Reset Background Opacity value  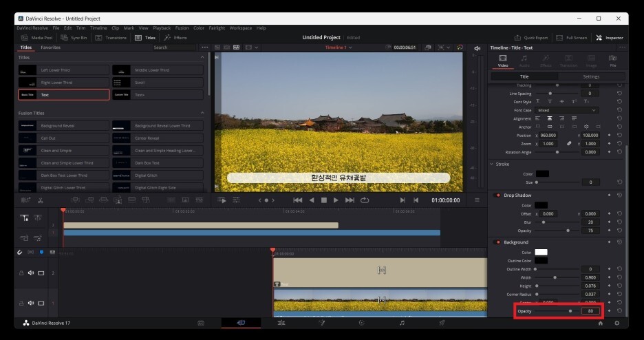[619, 311]
